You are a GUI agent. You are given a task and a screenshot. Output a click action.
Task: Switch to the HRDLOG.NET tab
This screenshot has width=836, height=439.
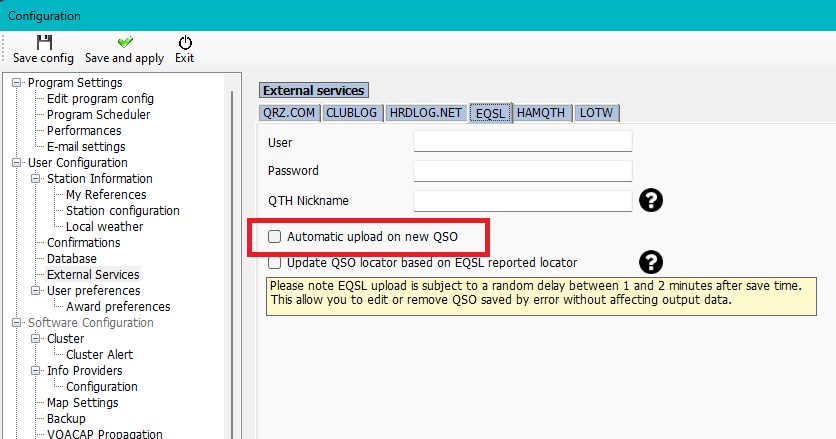click(425, 113)
